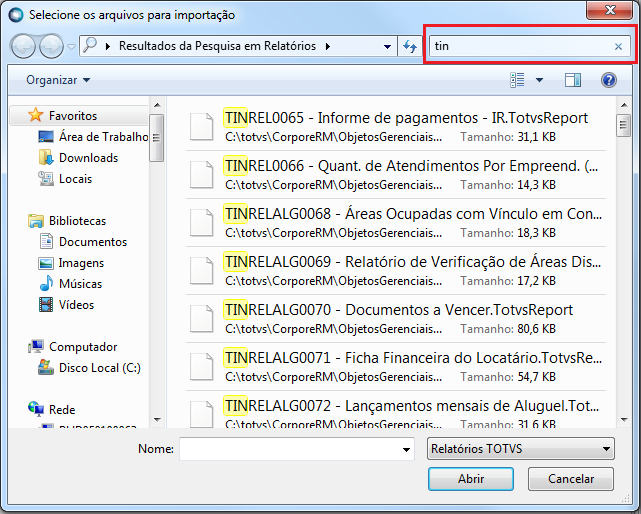Select TINRELALG0069 - Relatório de Verificação file
Image resolution: width=641 pixels, height=514 pixels.
click(396, 271)
